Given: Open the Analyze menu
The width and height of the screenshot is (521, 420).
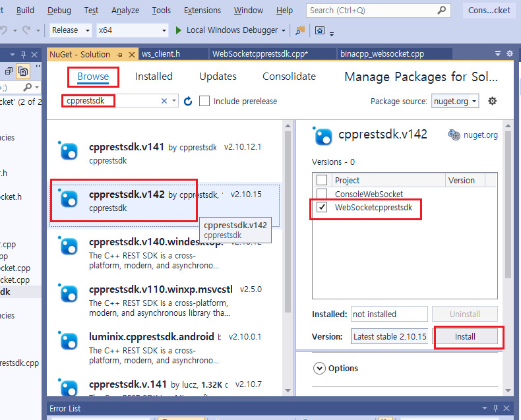Looking at the screenshot, I should (x=125, y=11).
